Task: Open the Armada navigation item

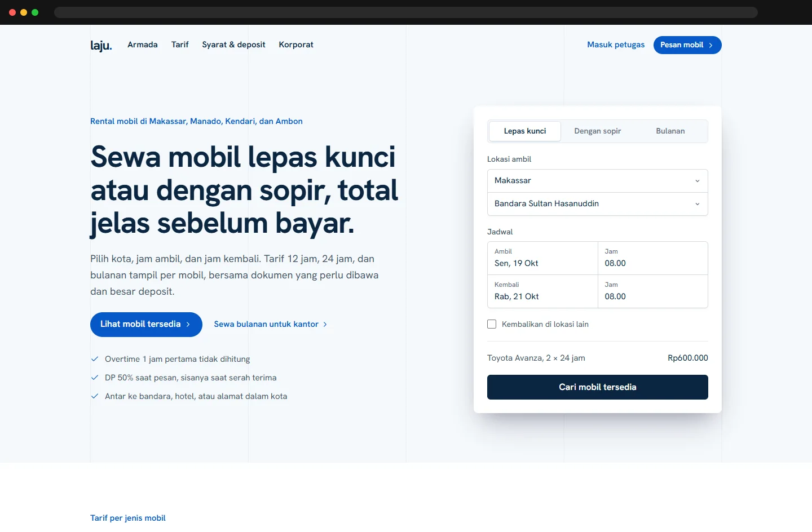Action: tap(143, 45)
